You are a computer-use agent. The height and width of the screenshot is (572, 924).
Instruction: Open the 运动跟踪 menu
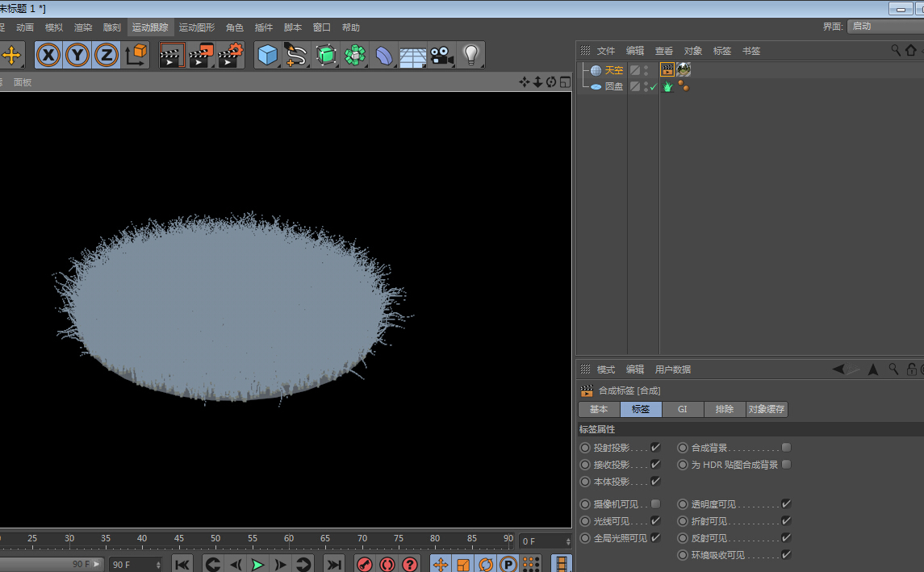point(150,27)
